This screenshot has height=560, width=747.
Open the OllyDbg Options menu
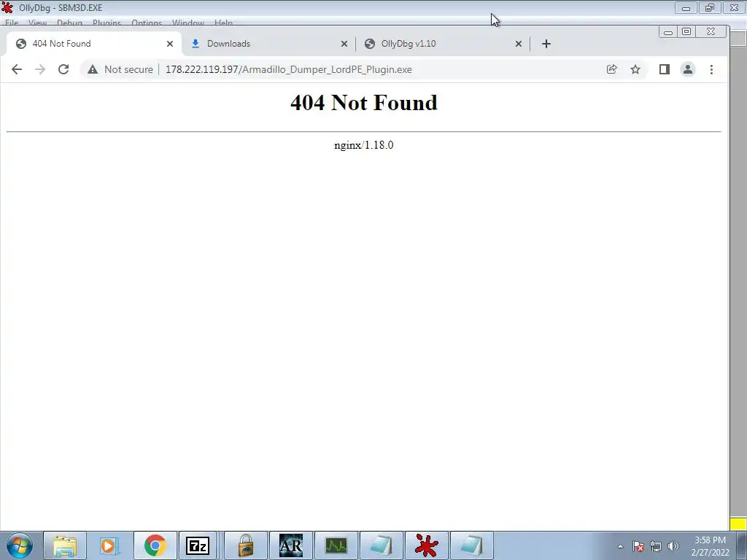coord(147,23)
